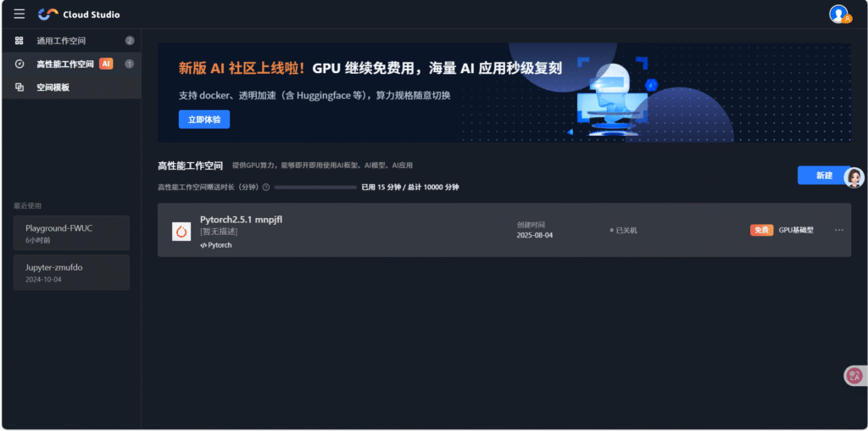Screen dimensions: 868x431
Task: Click the Pytorch workspace logo icon
Action: point(181,231)
